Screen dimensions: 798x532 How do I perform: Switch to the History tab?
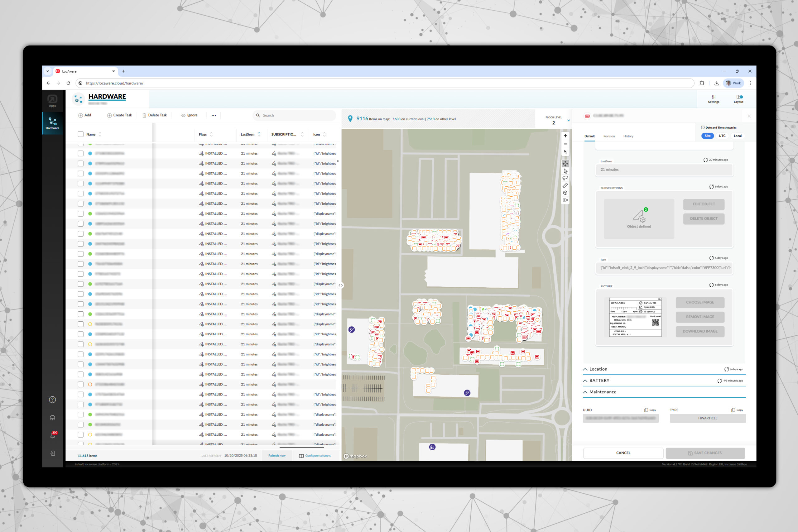628,136
